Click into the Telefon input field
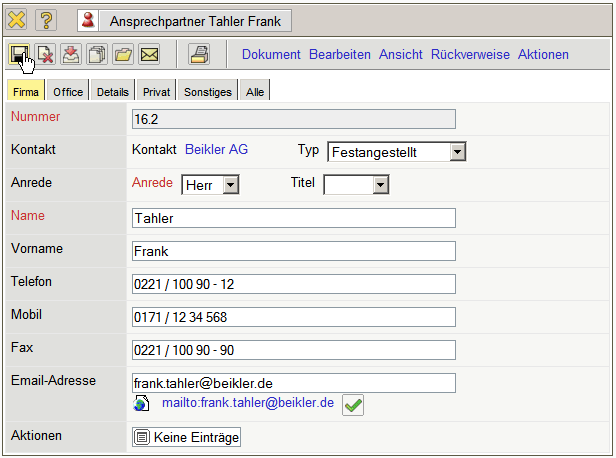 point(293,284)
